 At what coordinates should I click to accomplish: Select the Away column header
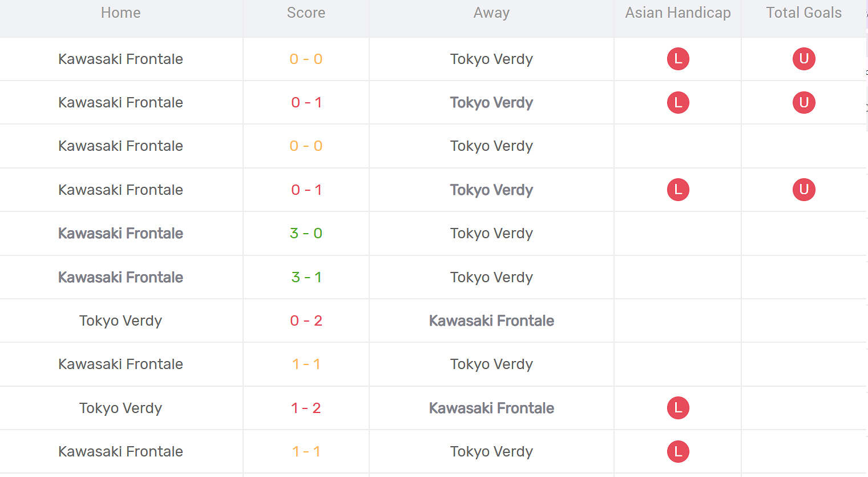click(x=491, y=13)
